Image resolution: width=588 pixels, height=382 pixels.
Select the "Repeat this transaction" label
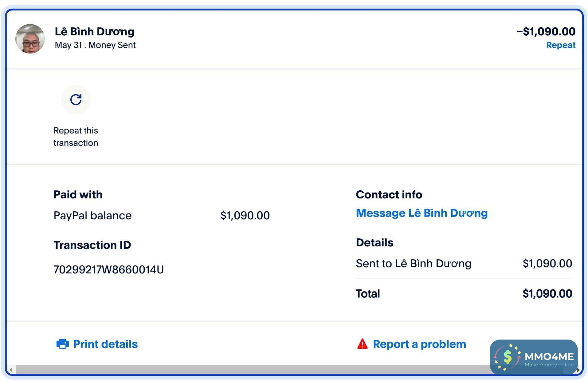click(x=76, y=137)
